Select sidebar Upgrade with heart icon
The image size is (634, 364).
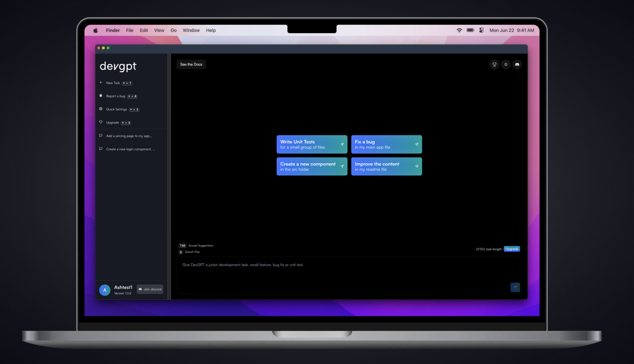pyautogui.click(x=112, y=122)
